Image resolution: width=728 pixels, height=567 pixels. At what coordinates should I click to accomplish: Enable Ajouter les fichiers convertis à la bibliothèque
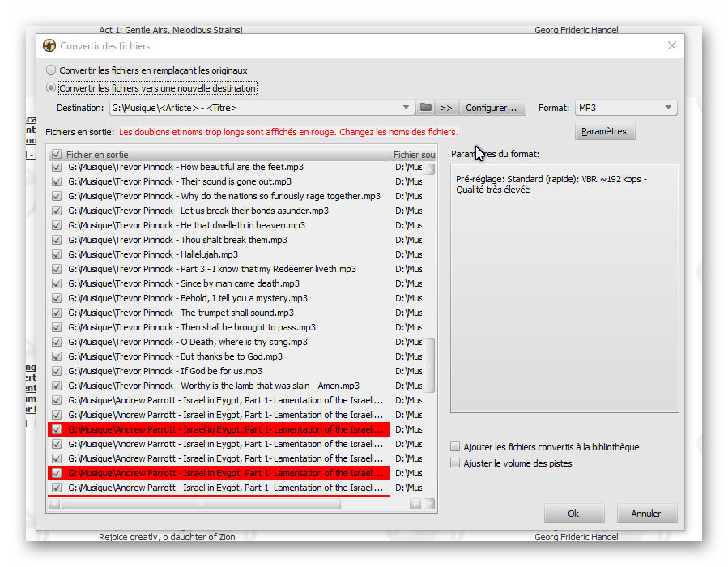(455, 447)
